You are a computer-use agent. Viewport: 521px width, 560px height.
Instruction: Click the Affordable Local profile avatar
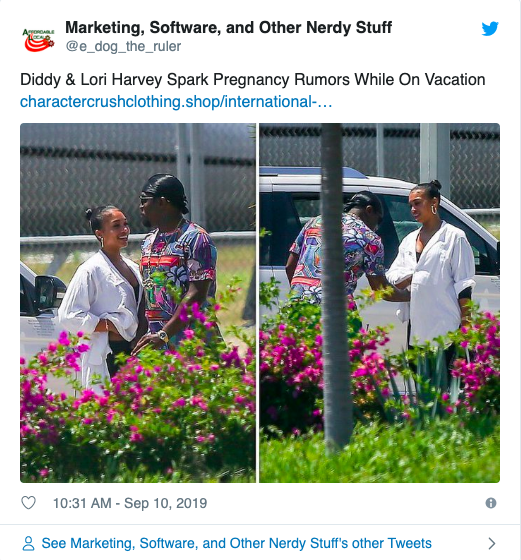38,39
